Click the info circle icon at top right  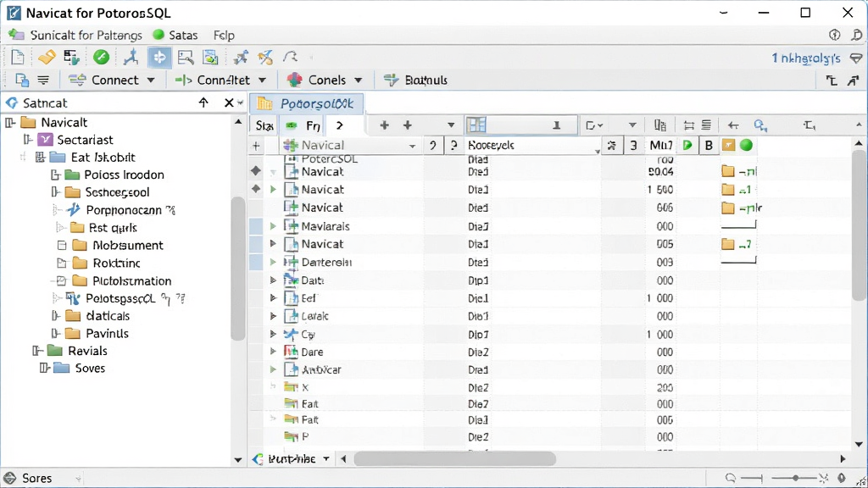834,35
